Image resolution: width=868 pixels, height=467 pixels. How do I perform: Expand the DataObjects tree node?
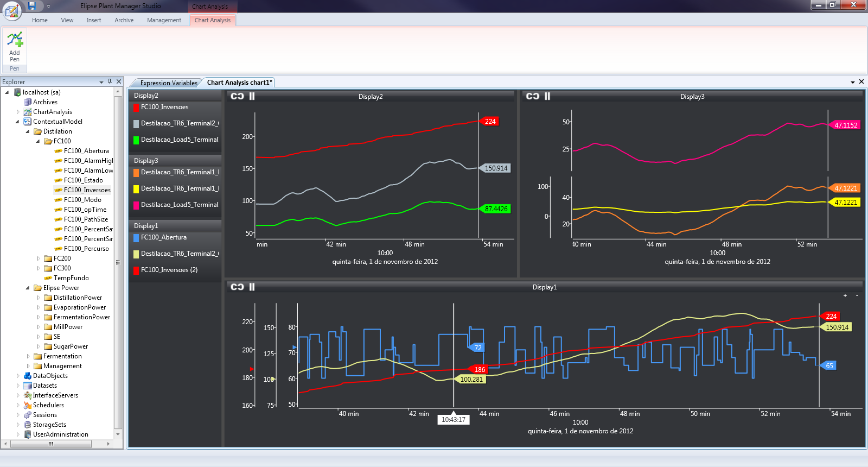18,376
